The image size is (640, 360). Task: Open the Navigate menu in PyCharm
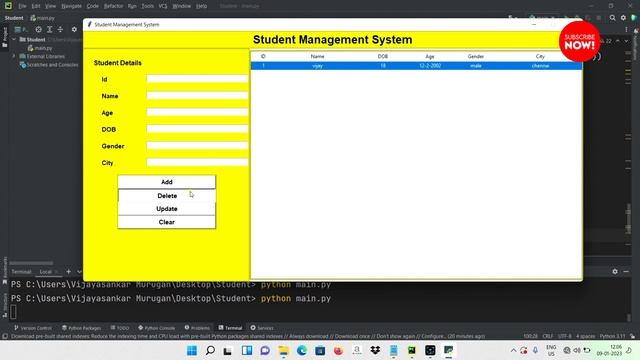coord(71,6)
